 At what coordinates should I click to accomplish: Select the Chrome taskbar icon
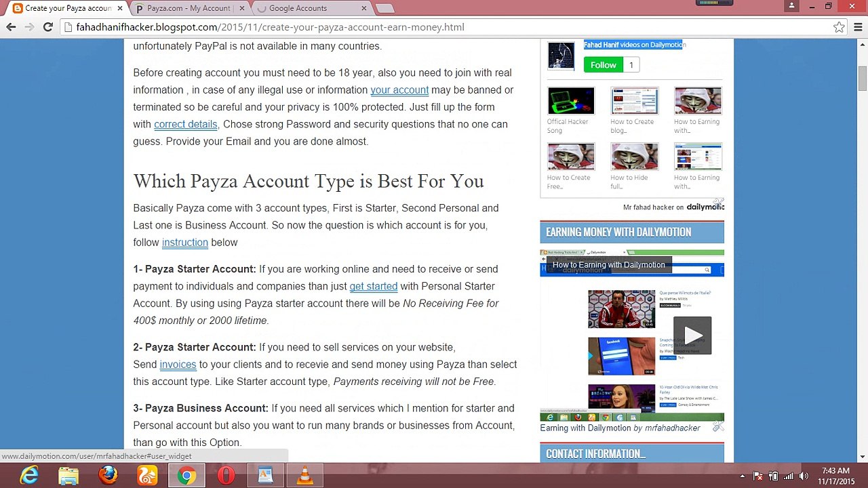[x=186, y=476]
